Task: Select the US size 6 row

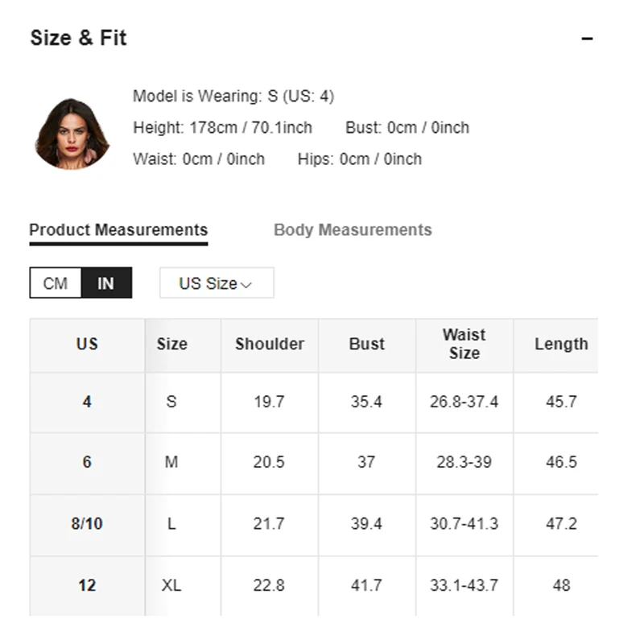Action: (314, 463)
